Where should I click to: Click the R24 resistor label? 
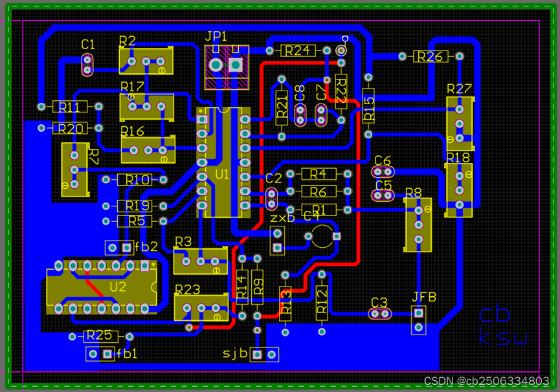pyautogui.click(x=298, y=50)
